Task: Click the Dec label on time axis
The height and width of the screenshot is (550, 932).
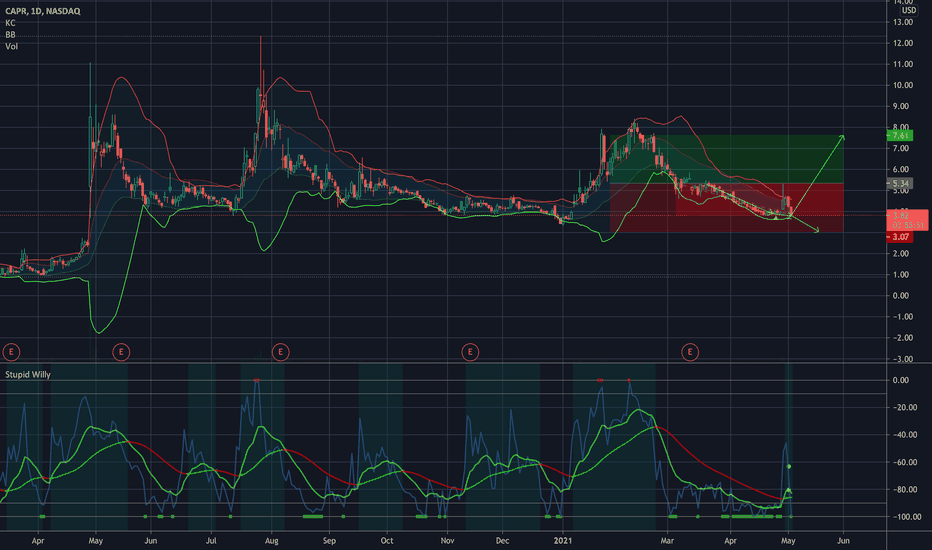Action: [x=502, y=540]
